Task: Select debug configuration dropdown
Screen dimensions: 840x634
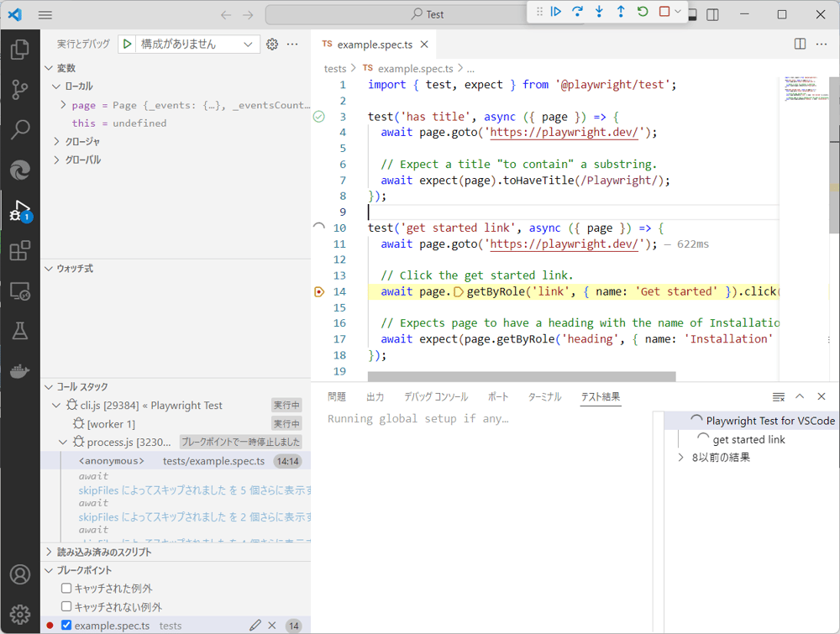Action: [x=196, y=44]
